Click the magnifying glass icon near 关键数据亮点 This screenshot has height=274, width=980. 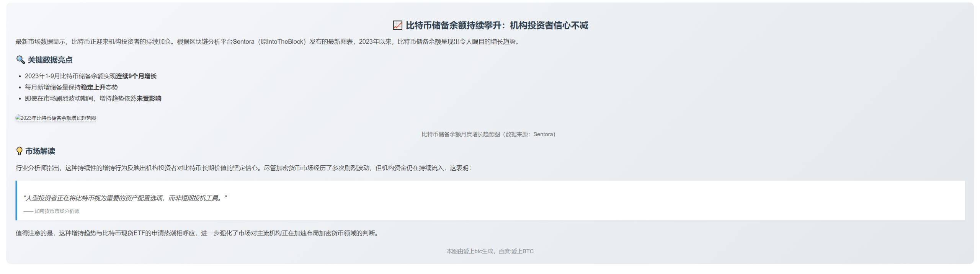pos(20,60)
